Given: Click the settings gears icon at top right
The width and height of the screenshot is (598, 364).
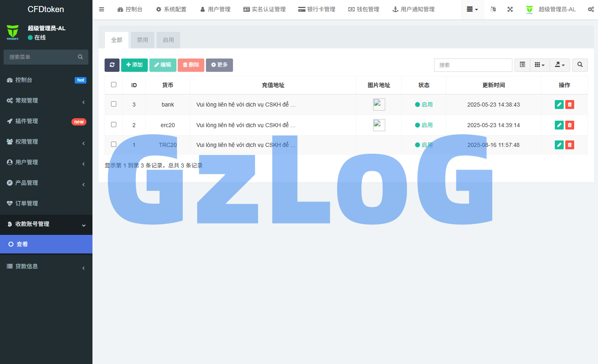Looking at the screenshot, I should coord(590,9).
